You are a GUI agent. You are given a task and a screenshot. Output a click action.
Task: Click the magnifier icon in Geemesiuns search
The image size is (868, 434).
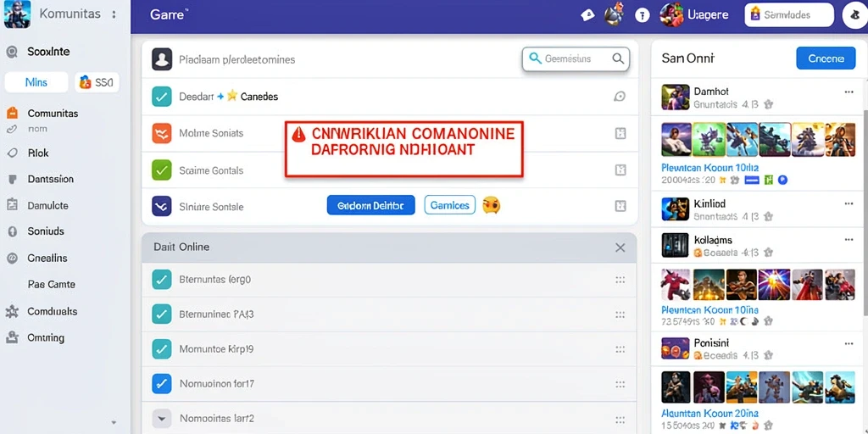pyautogui.click(x=618, y=58)
